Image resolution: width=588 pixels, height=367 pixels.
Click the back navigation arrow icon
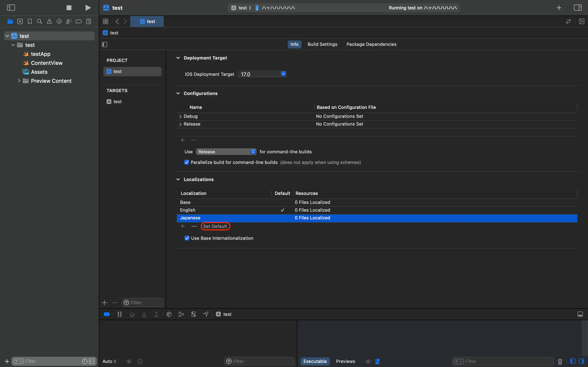118,22
